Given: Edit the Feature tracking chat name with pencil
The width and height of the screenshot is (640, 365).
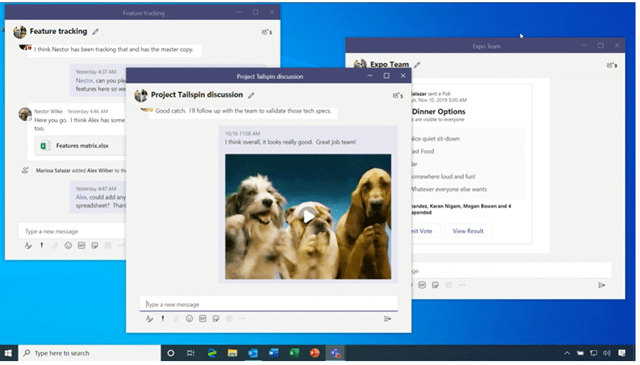Looking at the screenshot, I should 96,31.
